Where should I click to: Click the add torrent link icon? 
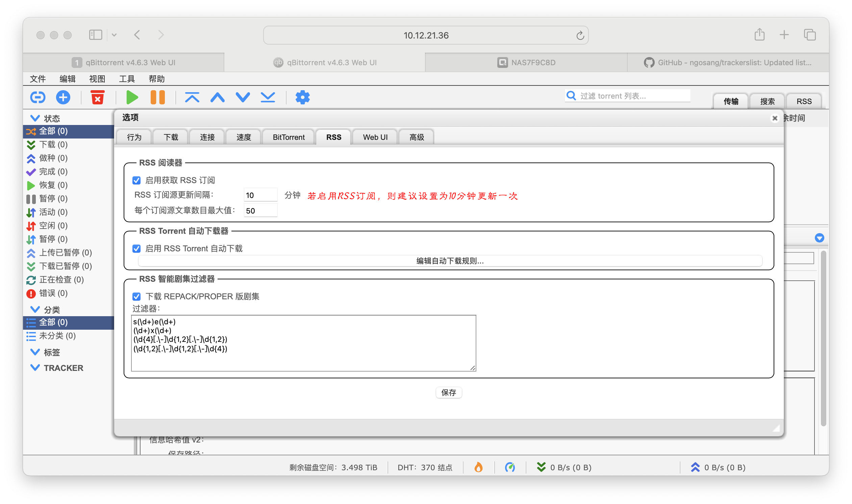(x=38, y=98)
